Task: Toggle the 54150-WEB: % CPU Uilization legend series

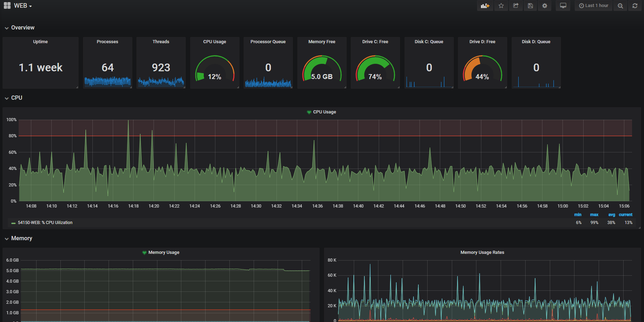Action: coord(45,223)
